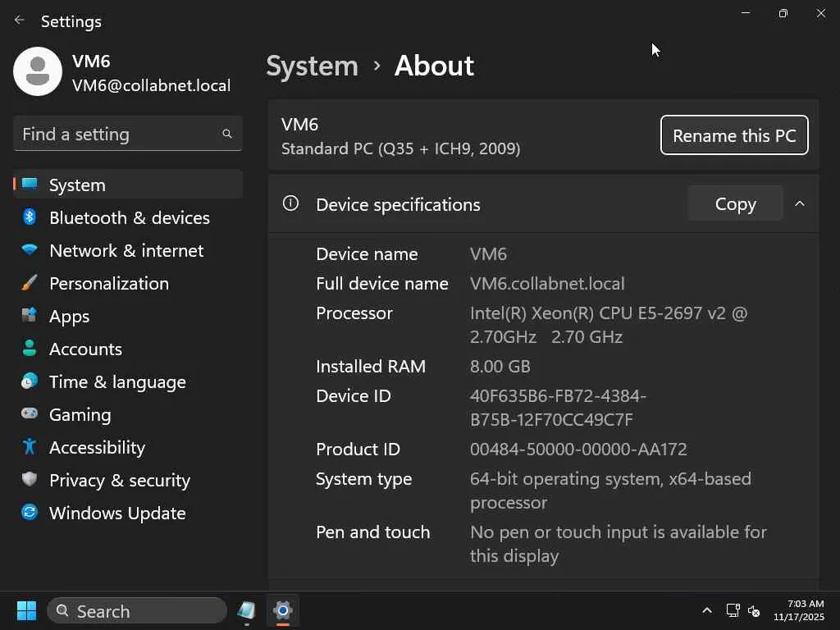Viewport: 840px width, 630px height.
Task: Go back with the back arrow
Action: pos(20,21)
